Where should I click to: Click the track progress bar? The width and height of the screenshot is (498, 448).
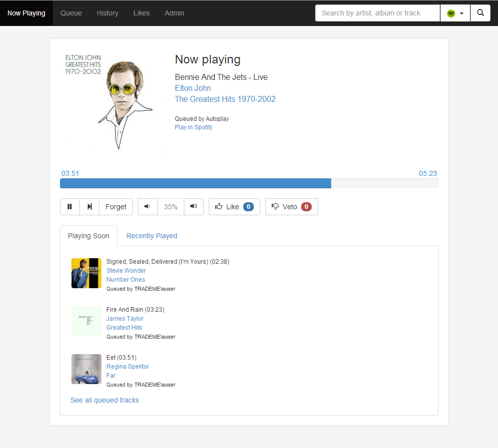coord(249,183)
